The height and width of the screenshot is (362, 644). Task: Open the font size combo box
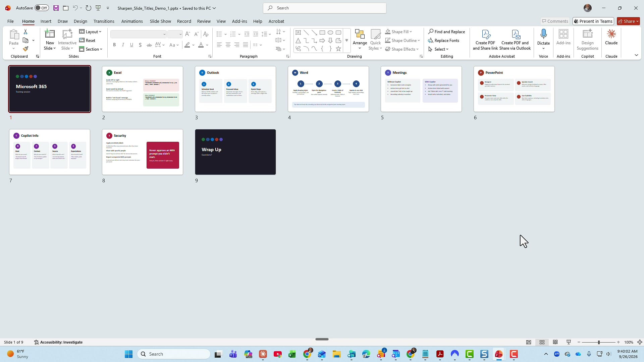pyautogui.click(x=175, y=34)
